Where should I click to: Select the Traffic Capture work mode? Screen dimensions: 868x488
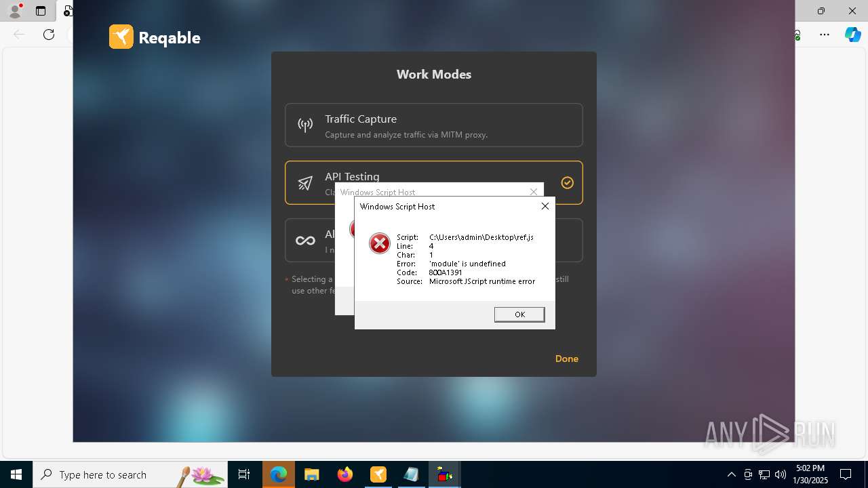pyautogui.click(x=434, y=125)
